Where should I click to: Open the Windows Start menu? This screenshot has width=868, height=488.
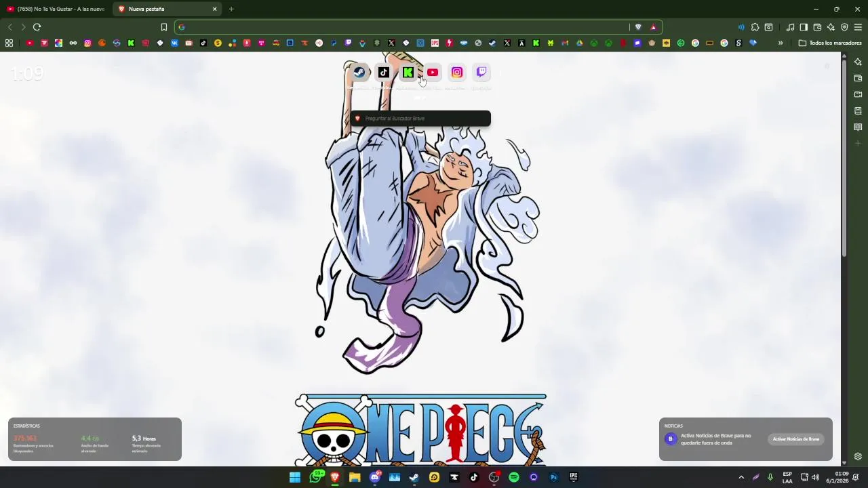coord(295,477)
